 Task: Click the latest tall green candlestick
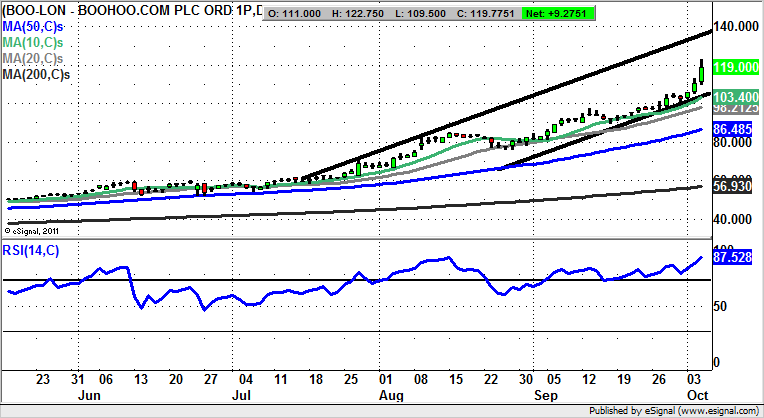702,71
